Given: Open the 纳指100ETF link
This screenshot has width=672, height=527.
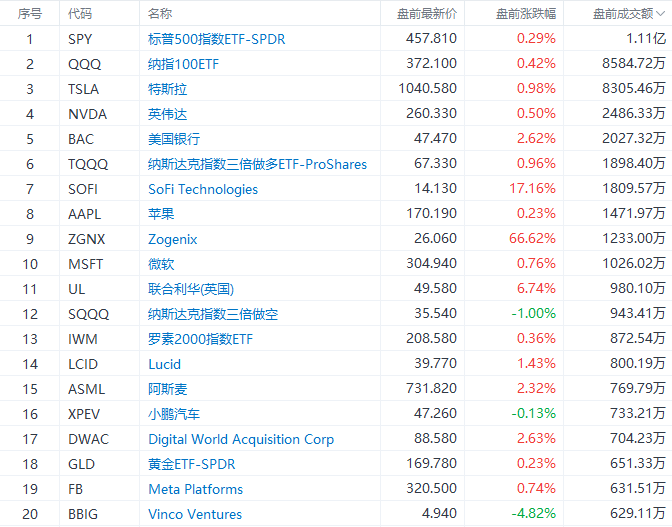Looking at the screenshot, I should tap(185, 64).
